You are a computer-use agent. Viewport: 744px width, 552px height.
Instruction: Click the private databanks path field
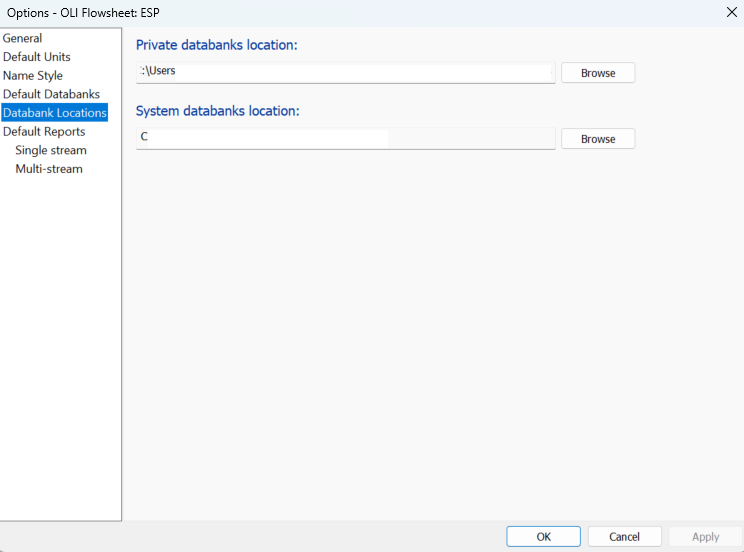tap(345, 73)
